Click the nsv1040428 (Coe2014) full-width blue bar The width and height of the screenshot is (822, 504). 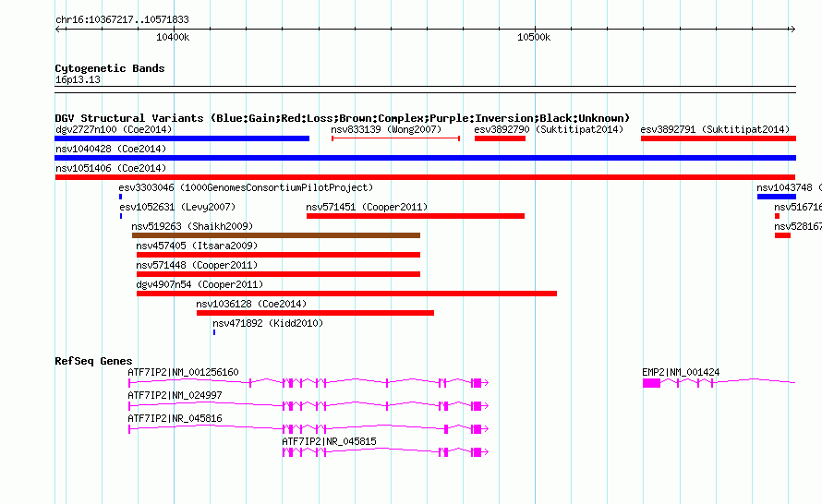(x=425, y=158)
